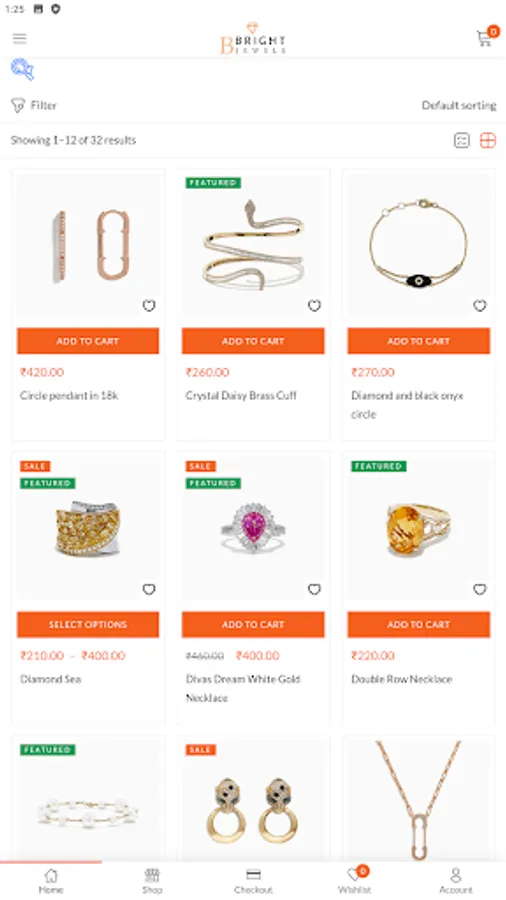Open the Wishlist tab
Viewport: 506px width, 900px height.
coord(354,880)
